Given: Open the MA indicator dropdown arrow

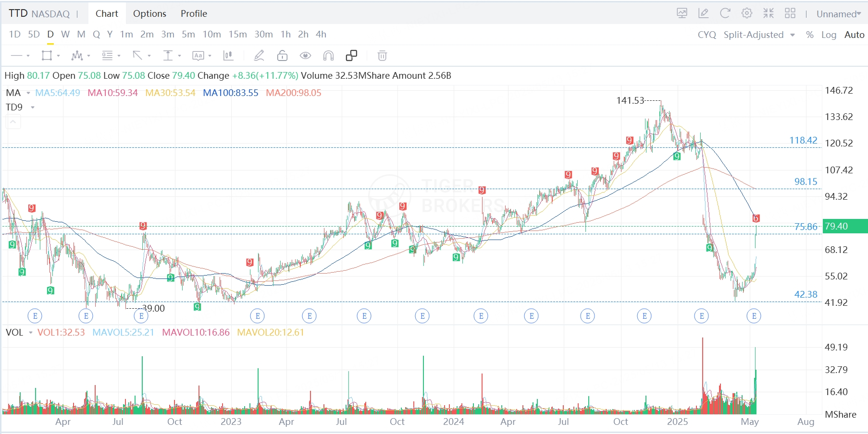Looking at the screenshot, I should click(x=28, y=93).
